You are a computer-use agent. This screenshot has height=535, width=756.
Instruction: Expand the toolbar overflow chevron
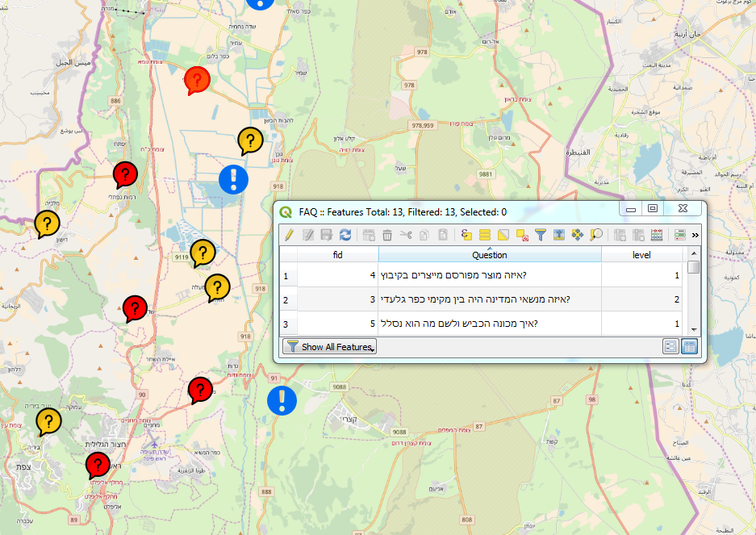tap(695, 235)
